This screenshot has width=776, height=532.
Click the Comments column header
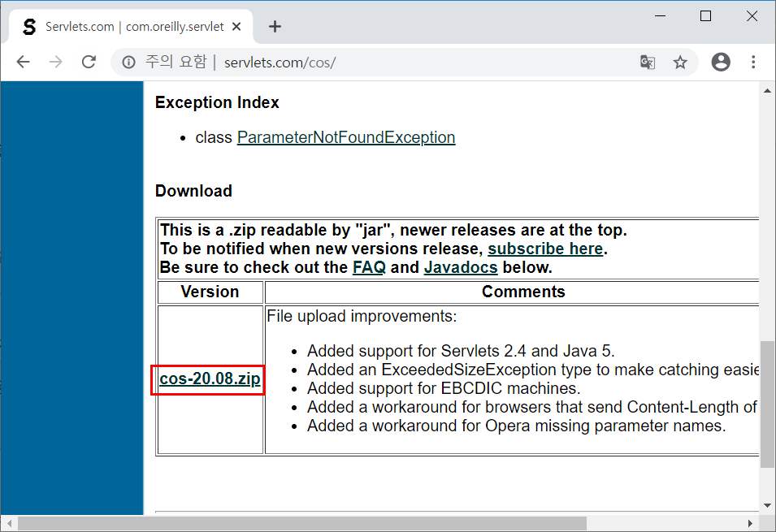tap(523, 292)
